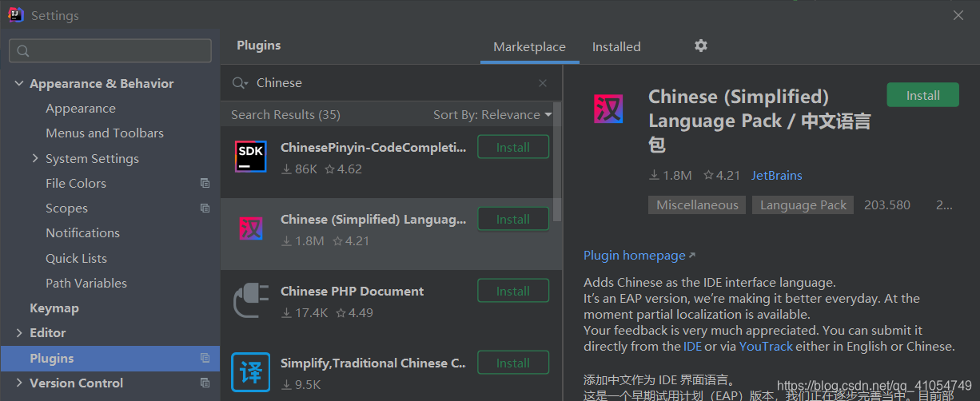Click the Simplify Traditional Chinese converter icon
The image size is (980, 401).
pyautogui.click(x=251, y=372)
